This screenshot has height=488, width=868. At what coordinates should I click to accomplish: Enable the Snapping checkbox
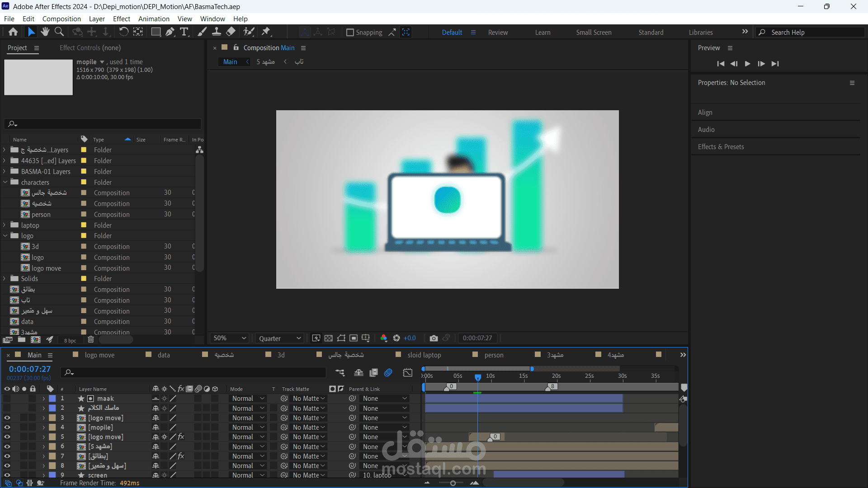350,33
